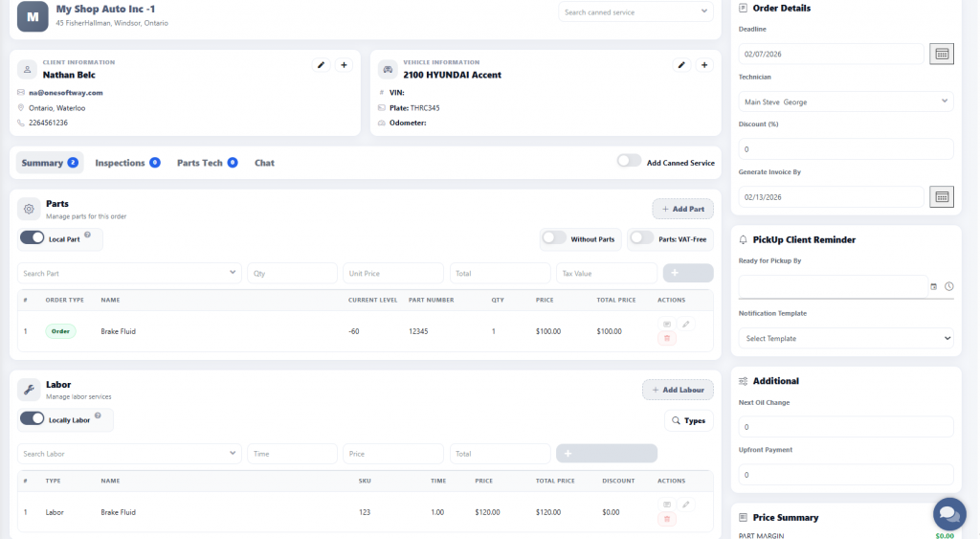Enable the Without Parts toggle

click(553, 238)
